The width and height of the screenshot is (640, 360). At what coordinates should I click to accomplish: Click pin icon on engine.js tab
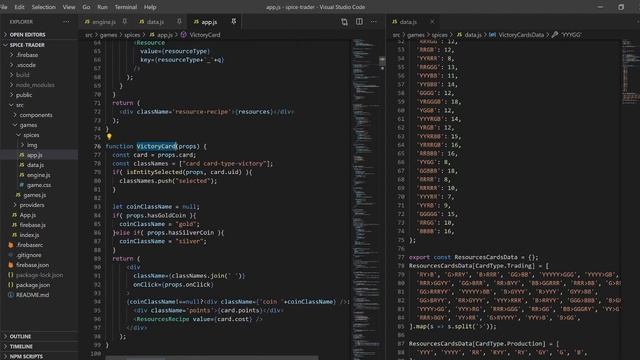(125, 22)
